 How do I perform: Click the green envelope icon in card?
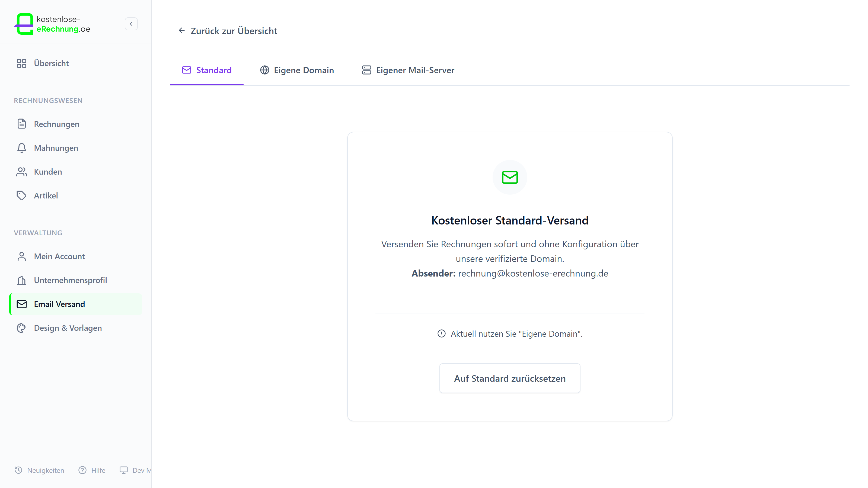(509, 177)
